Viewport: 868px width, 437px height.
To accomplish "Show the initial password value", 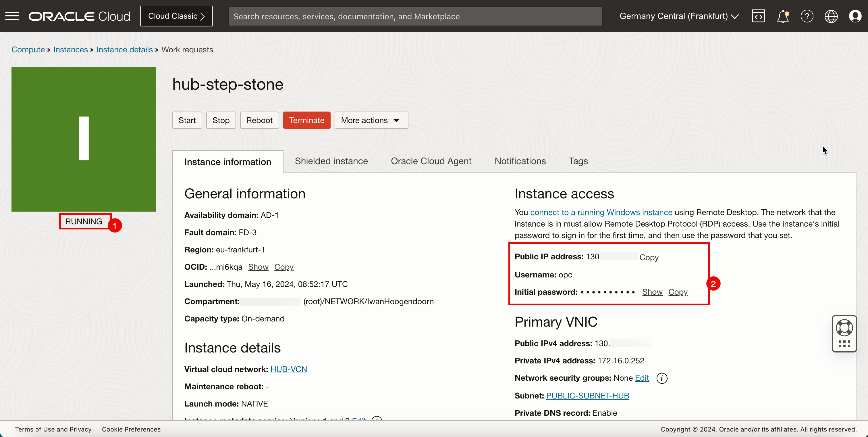I will 653,292.
